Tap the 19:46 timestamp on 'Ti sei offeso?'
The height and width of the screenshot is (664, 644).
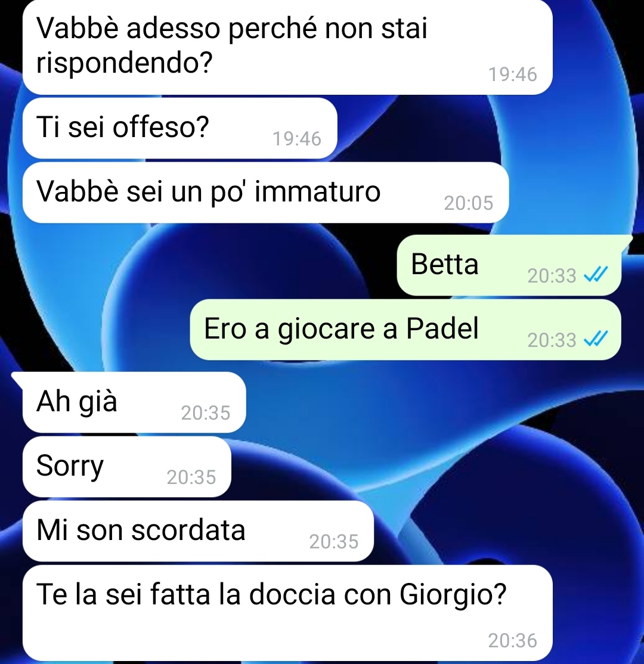tap(297, 139)
